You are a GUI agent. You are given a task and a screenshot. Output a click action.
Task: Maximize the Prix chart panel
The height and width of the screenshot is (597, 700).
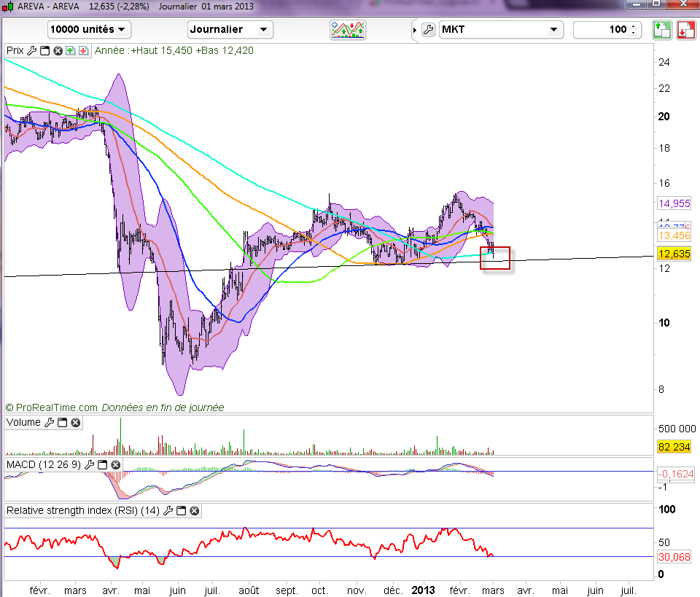(x=44, y=51)
